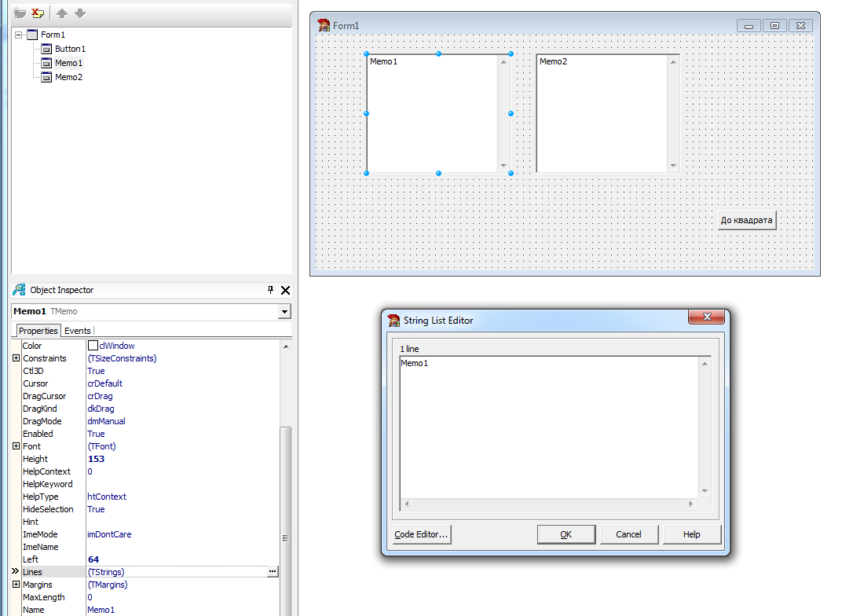Expand the Margins property
This screenshot has height=616, width=842.
click(16, 585)
